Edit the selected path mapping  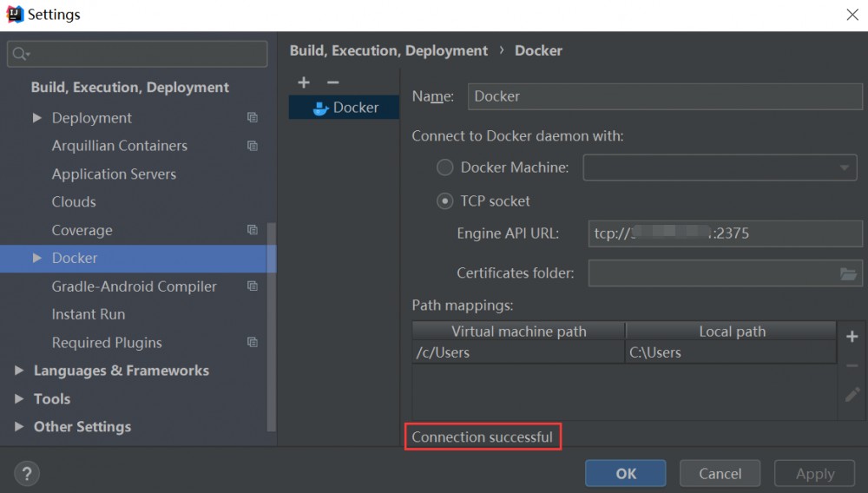[852, 395]
